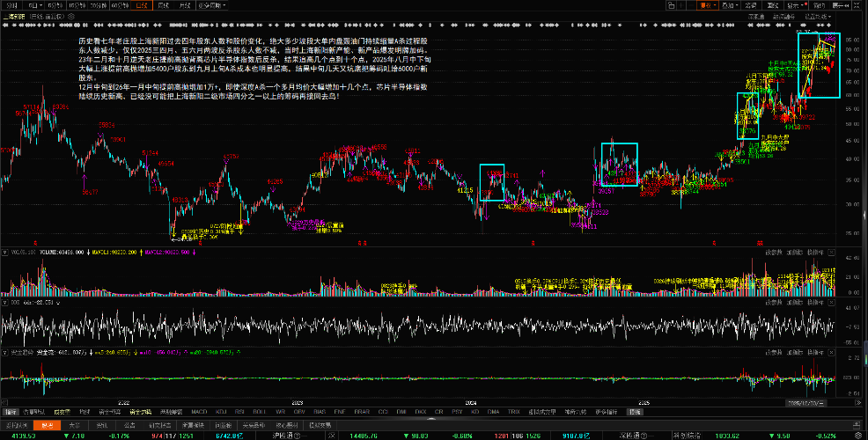Collapse the 资金趋势 panel arrow
The height and width of the screenshot is (440, 868).
pyautogui.click(x=5, y=353)
